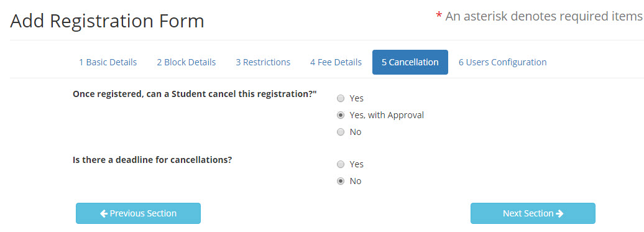
Task: Click the Once registered question label
Action: (195, 94)
